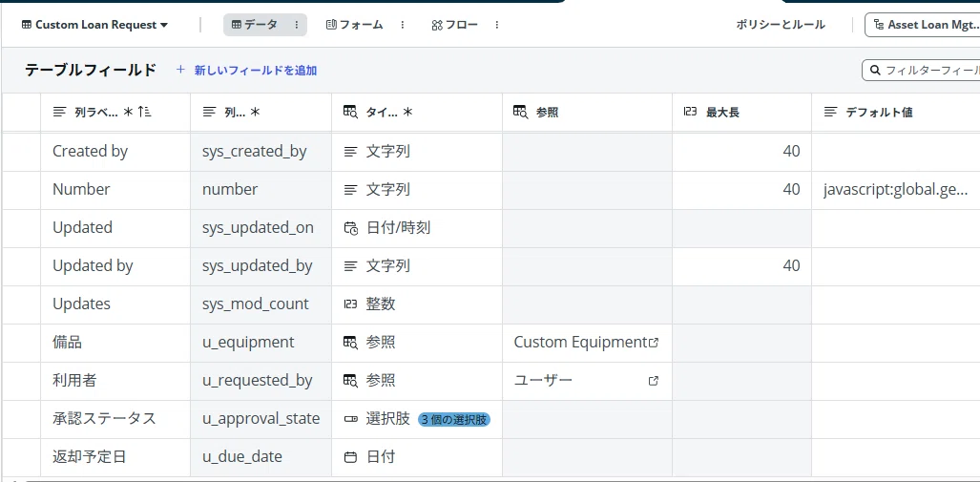Select the 備品 label cell
Image resolution: width=980 pixels, height=482 pixels.
tap(115, 342)
